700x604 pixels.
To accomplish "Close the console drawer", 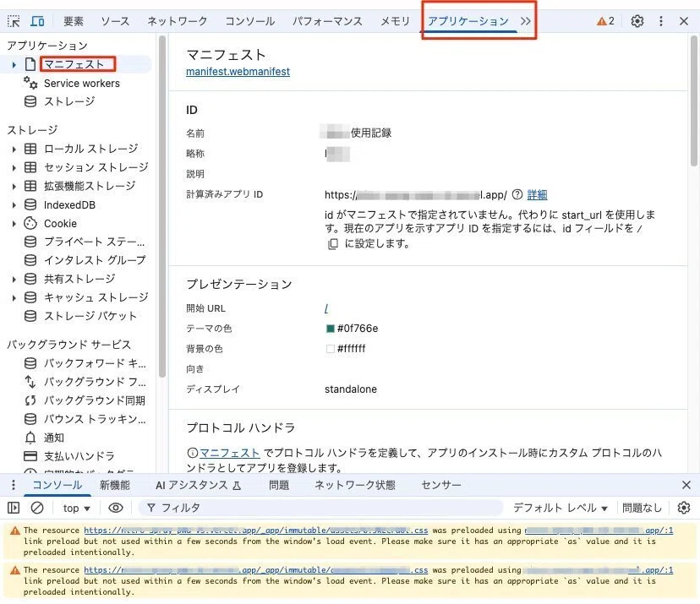I will point(686,485).
